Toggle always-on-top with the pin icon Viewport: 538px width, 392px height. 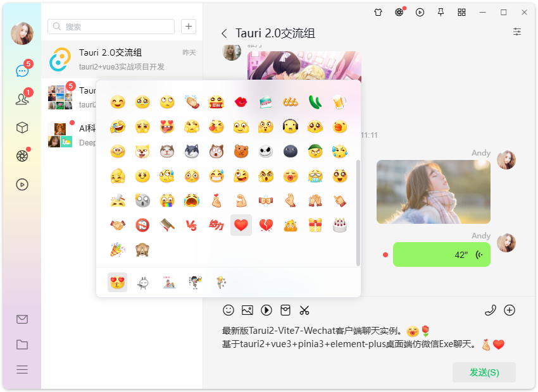(441, 13)
